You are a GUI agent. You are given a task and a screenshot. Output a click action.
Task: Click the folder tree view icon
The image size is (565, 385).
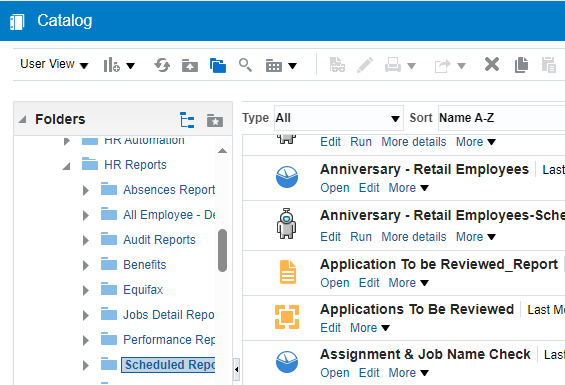click(187, 120)
